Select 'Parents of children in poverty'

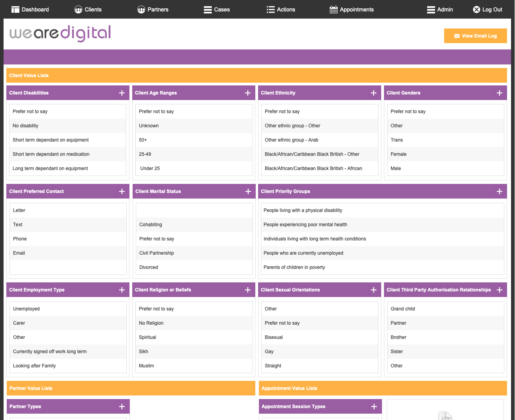[382, 267]
